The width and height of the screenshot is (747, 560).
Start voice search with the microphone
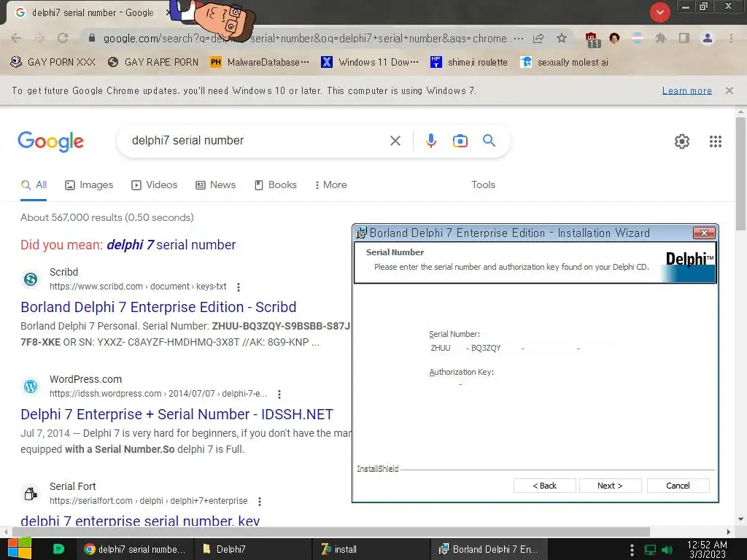pos(430,141)
